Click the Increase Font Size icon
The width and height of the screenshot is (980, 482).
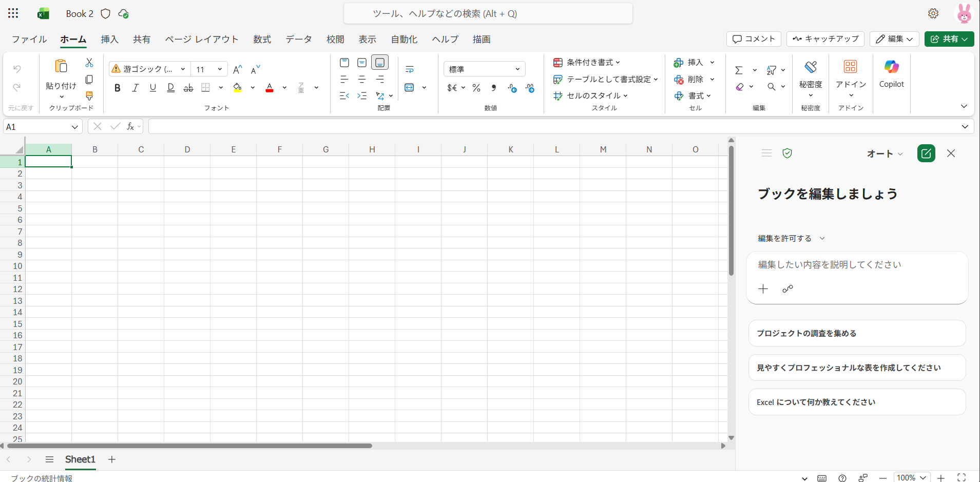(237, 70)
